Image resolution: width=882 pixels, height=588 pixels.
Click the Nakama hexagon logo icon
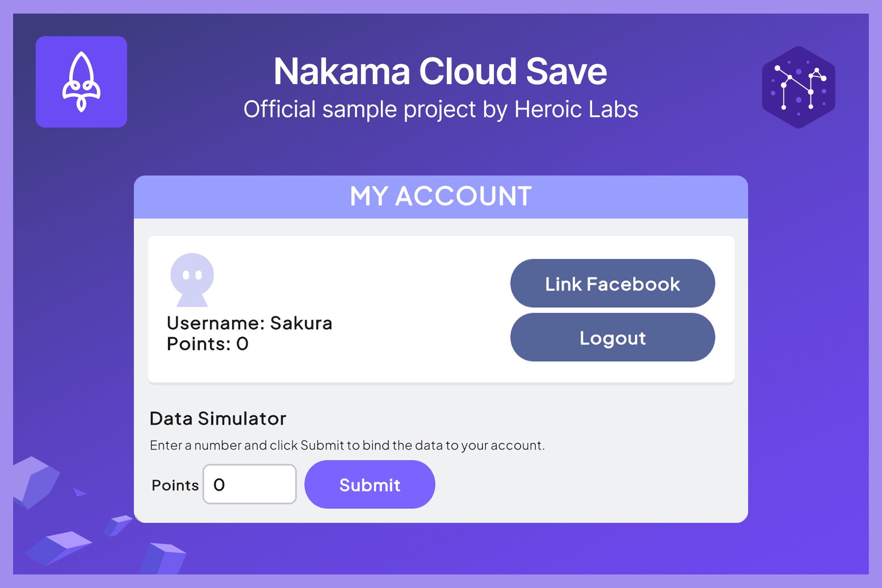click(797, 87)
